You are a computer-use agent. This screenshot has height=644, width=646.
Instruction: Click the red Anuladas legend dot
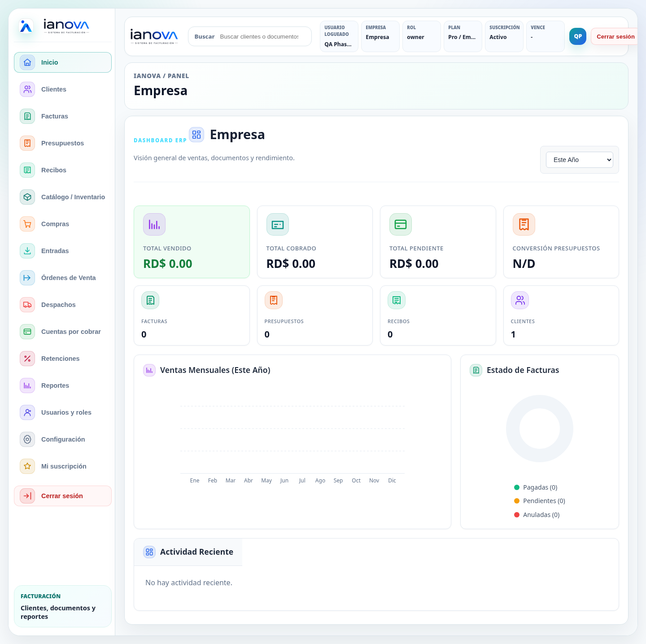[517, 515]
